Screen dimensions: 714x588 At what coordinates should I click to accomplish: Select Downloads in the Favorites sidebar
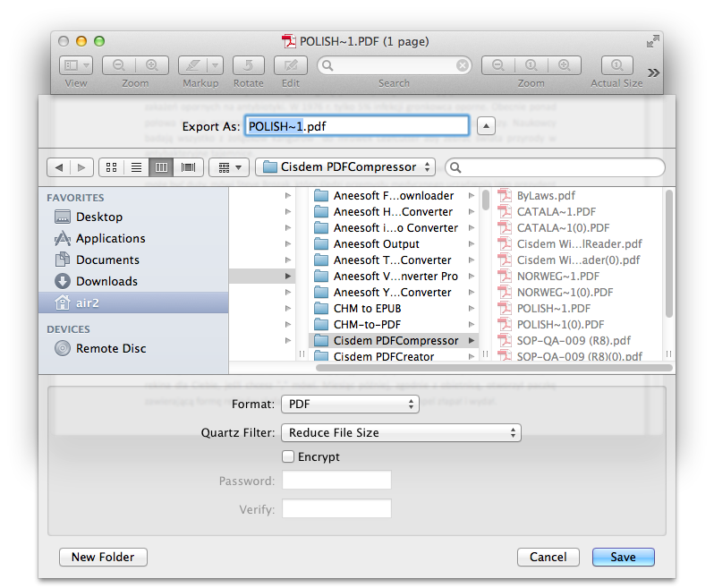pyautogui.click(x=106, y=281)
